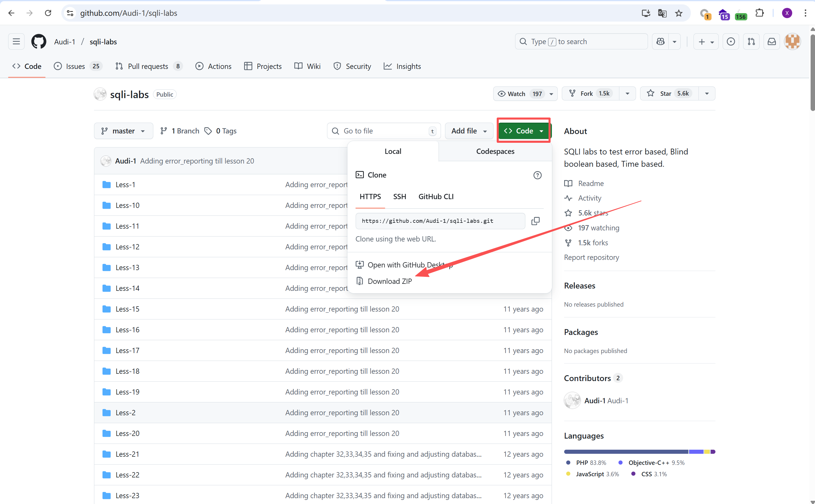Open the browser extensions puzzle icon
This screenshot has height=504, width=815.
(x=759, y=13)
